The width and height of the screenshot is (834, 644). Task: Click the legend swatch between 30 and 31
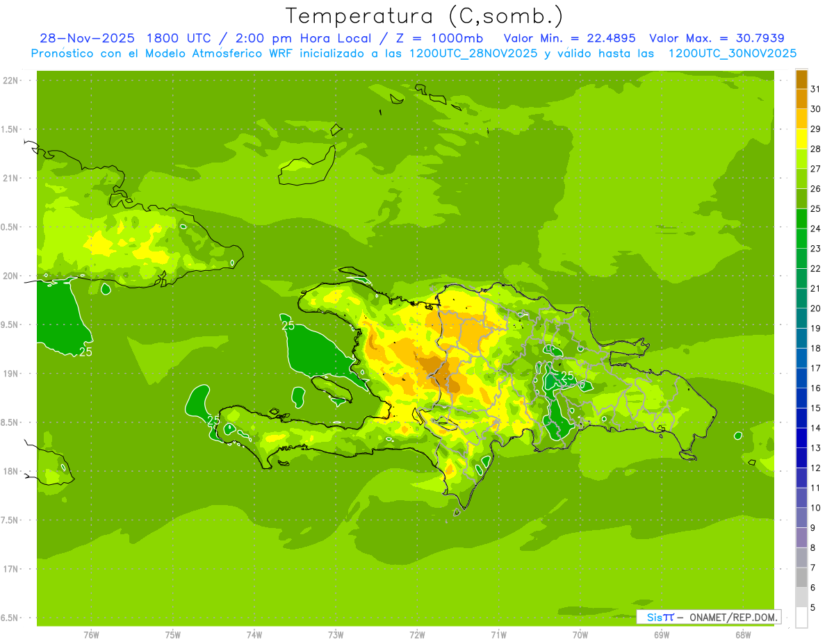[x=801, y=99]
